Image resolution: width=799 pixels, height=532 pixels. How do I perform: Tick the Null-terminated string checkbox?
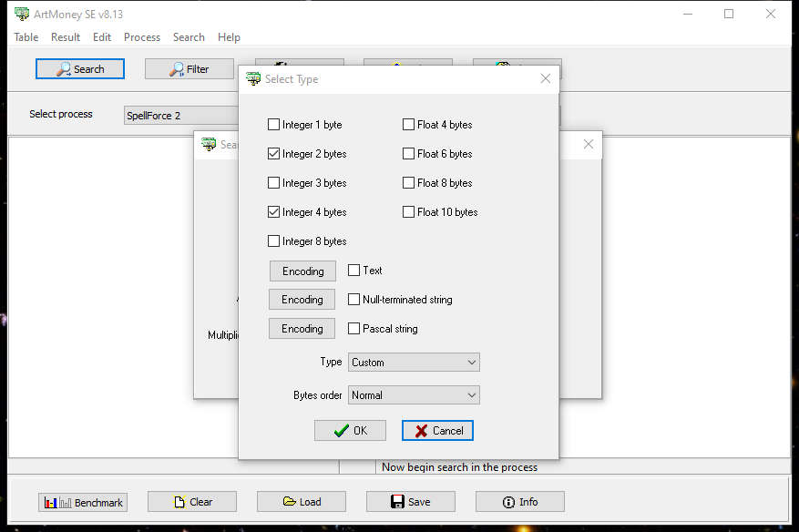[353, 299]
